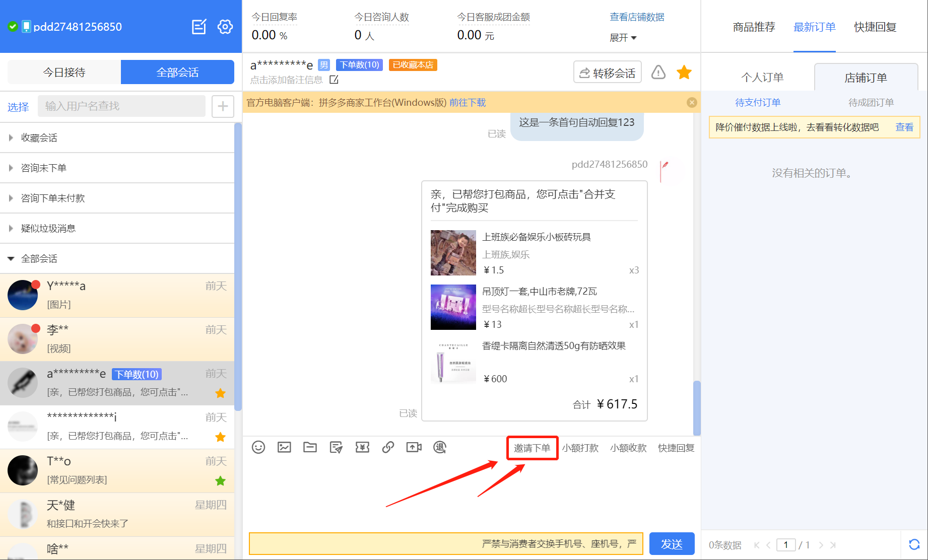Toggle star on the ************i conversation
This screenshot has height=560, width=928.
(x=220, y=437)
